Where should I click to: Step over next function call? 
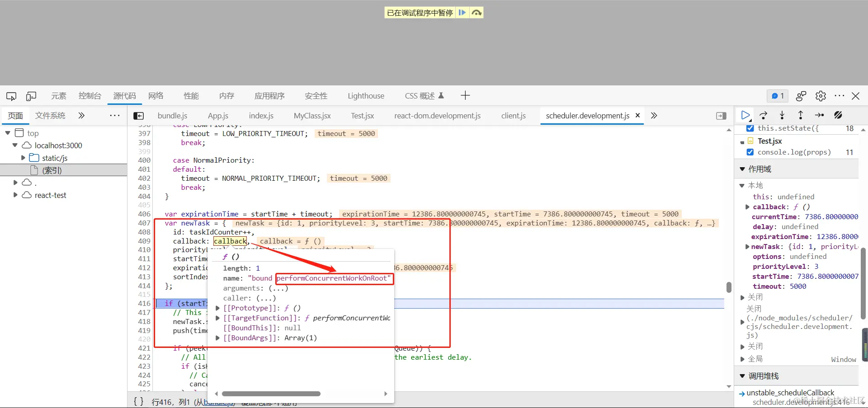click(x=764, y=115)
